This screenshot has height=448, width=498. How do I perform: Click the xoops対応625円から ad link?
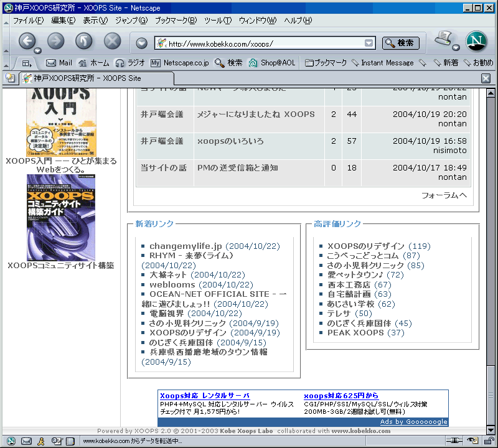tap(341, 396)
